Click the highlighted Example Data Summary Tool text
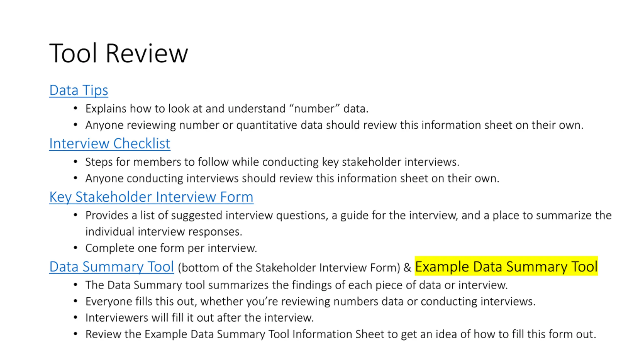 tap(506, 266)
